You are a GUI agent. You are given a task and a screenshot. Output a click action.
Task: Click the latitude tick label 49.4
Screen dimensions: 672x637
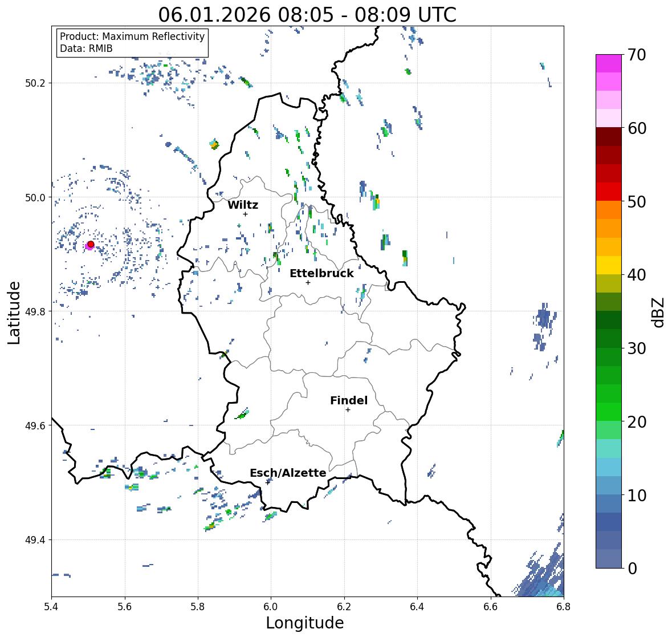[35, 540]
